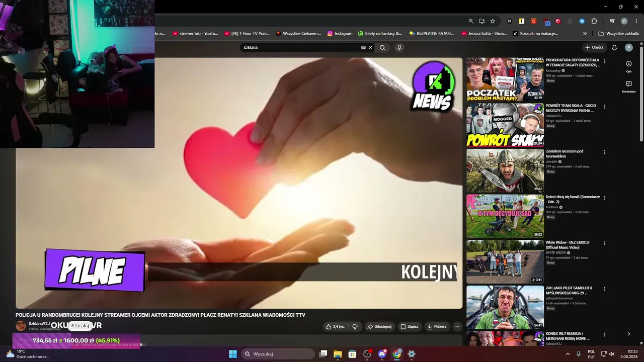The height and width of the screenshot is (362, 644).
Task: Open options for 'POWRÓT TEAM SKAŁA' video
Action: coord(605,107)
